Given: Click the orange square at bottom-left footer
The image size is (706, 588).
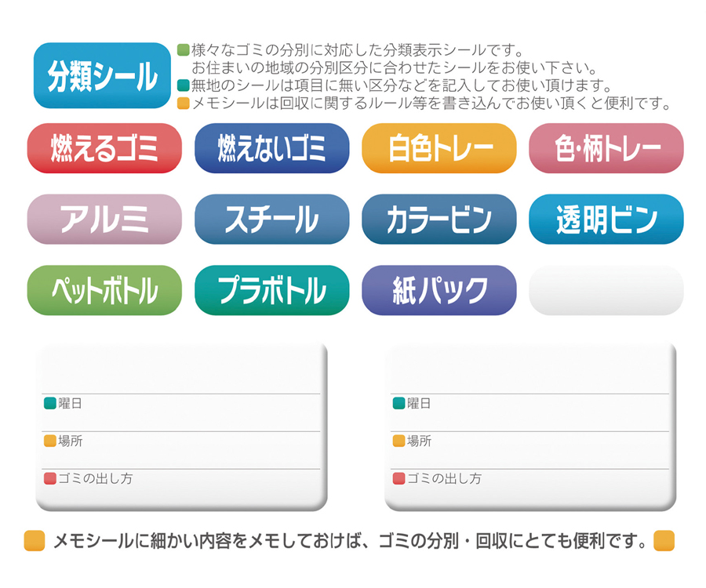Looking at the screenshot, I should [x=35, y=541].
